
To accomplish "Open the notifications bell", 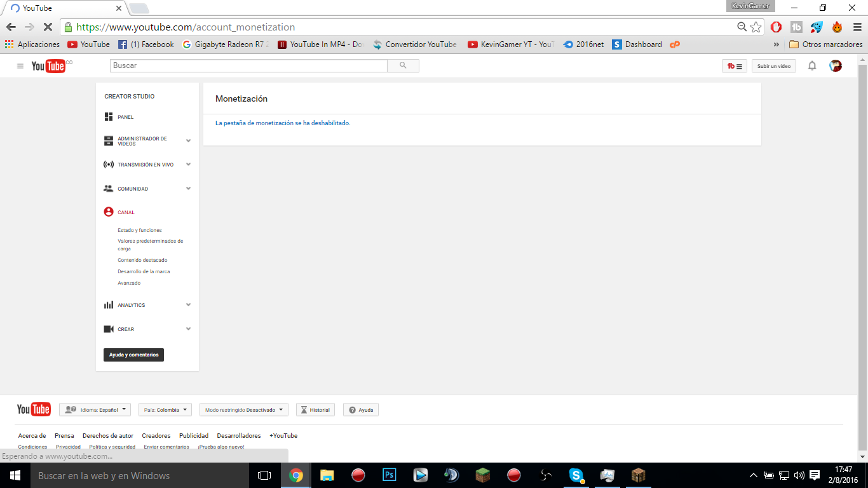I will point(812,65).
